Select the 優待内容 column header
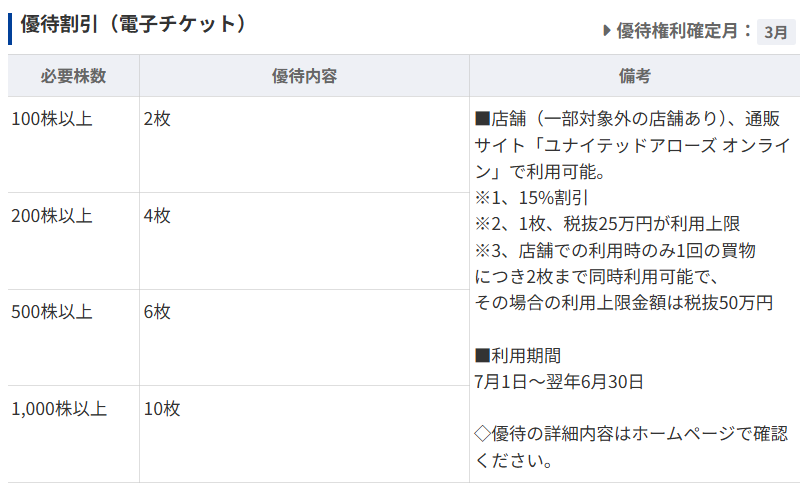The image size is (804, 487). (304, 76)
